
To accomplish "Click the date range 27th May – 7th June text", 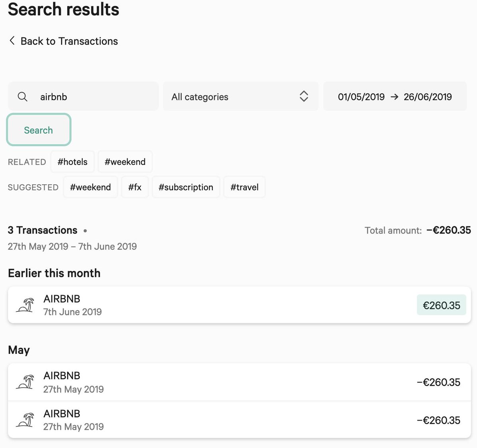I will pyautogui.click(x=72, y=246).
